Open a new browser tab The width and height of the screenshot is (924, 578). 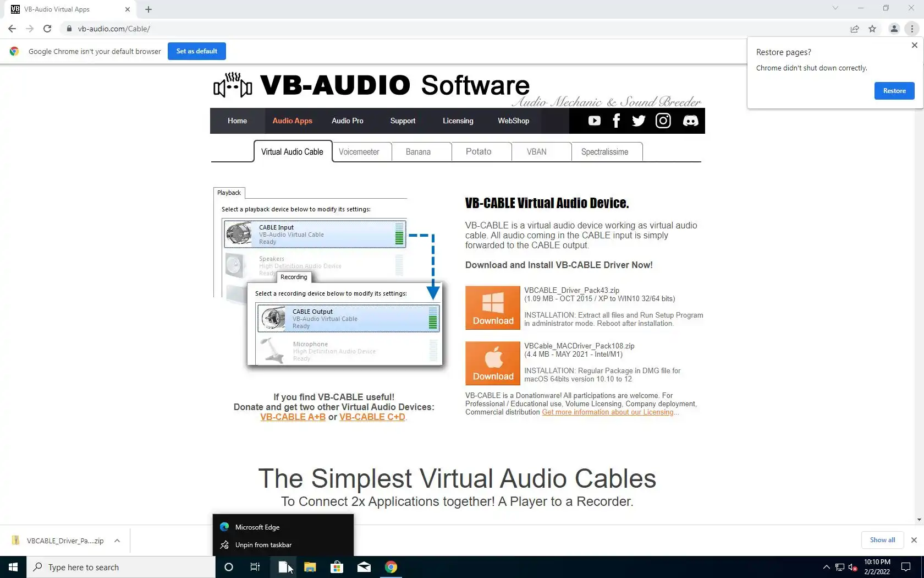pos(148,9)
